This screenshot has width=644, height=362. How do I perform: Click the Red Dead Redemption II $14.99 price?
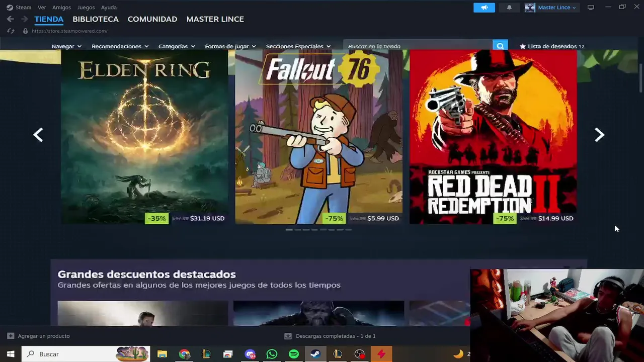(555, 218)
